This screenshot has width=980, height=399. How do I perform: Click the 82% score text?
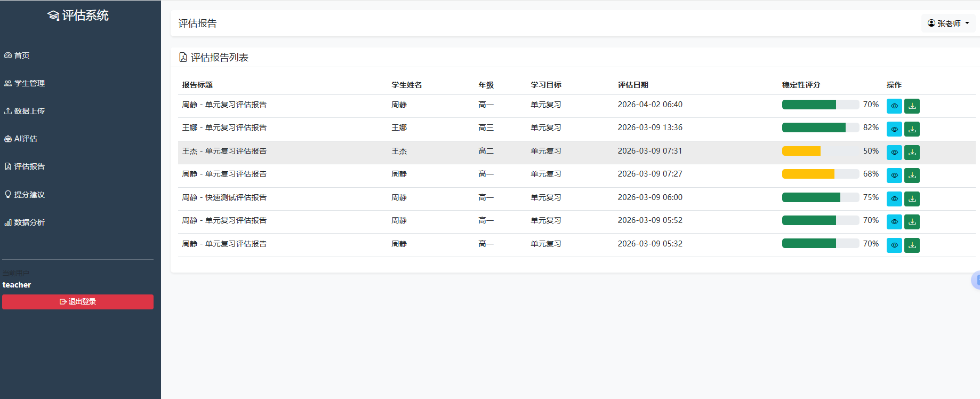pos(871,127)
